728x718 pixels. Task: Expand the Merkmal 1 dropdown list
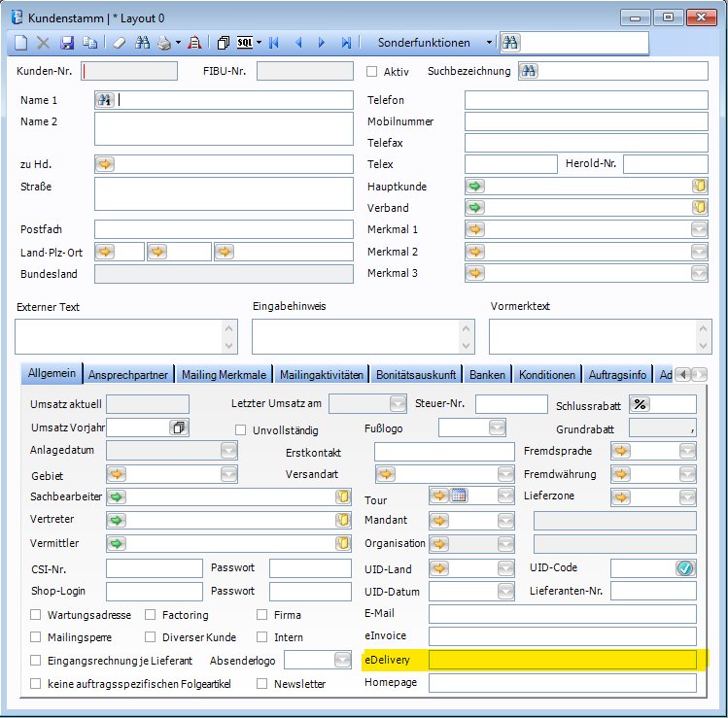click(x=698, y=229)
